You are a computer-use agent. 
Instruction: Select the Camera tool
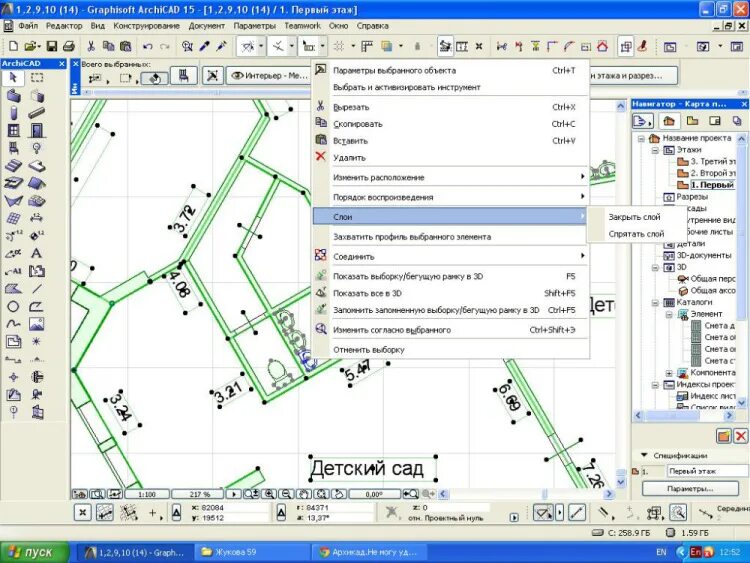coord(36,394)
